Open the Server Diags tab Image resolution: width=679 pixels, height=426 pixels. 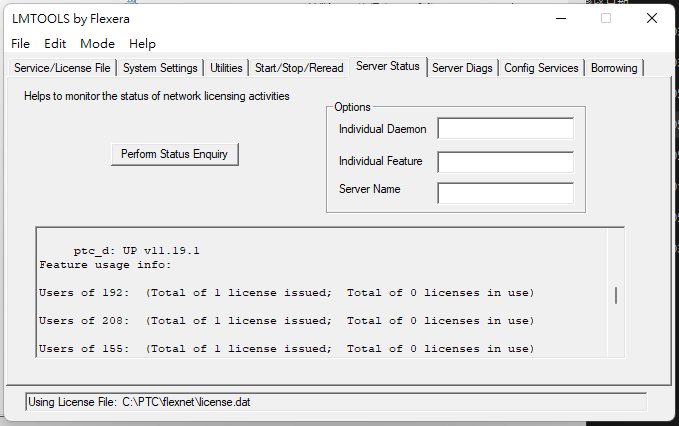tap(463, 68)
